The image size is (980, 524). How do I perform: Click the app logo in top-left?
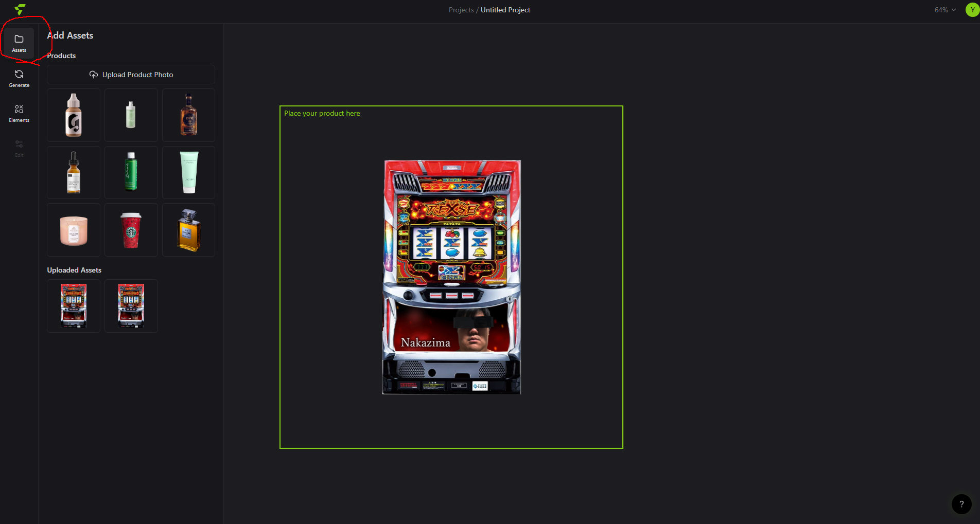click(20, 10)
